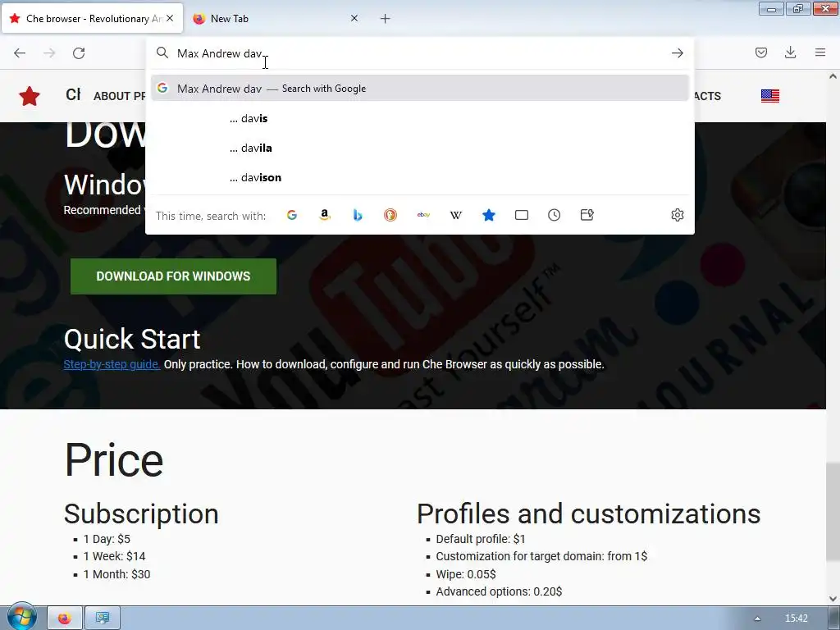
Task: Open the Downloads toolbar icon
Action: coord(790,52)
